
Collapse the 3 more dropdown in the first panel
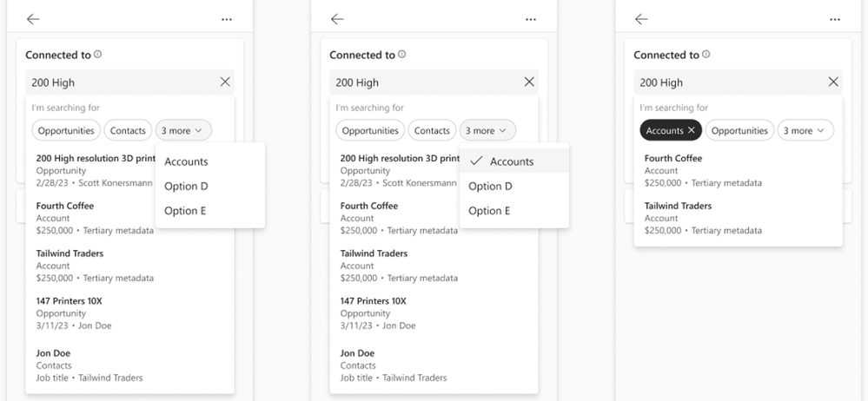click(x=183, y=130)
